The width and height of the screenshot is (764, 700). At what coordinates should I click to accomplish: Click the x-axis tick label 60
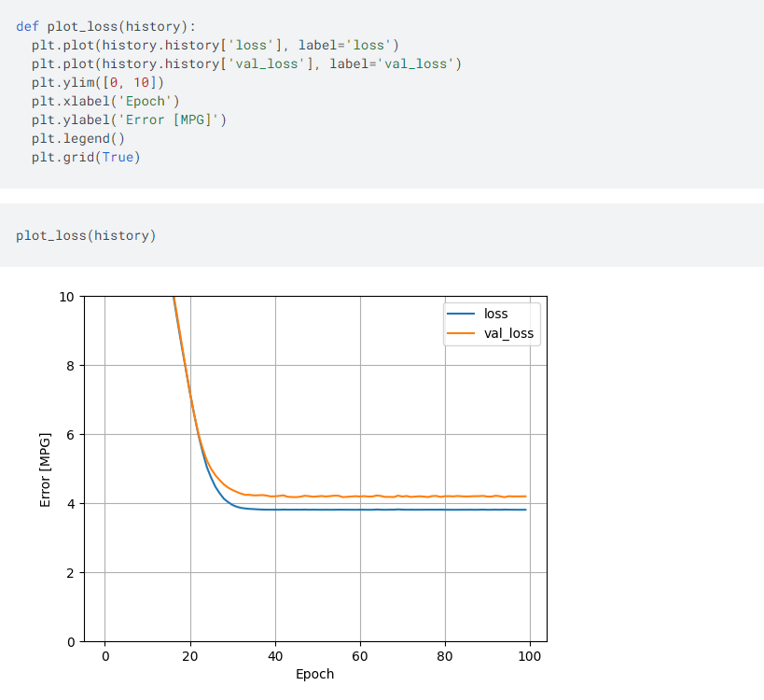(x=360, y=656)
